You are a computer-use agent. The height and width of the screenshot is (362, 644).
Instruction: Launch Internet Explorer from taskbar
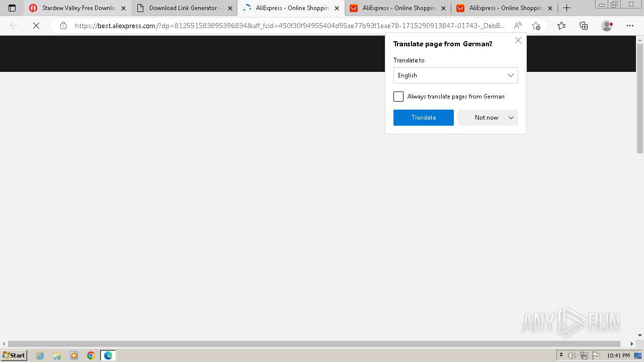point(40,355)
